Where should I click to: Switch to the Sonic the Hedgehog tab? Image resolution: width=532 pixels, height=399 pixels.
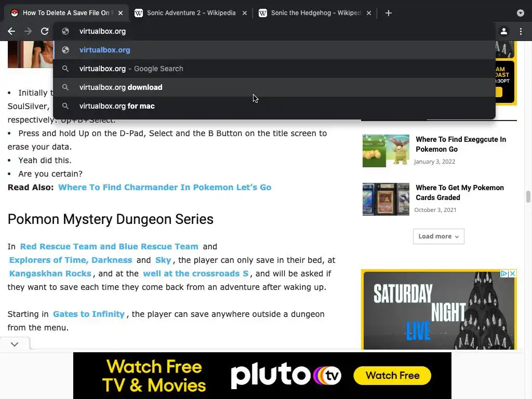click(x=315, y=13)
